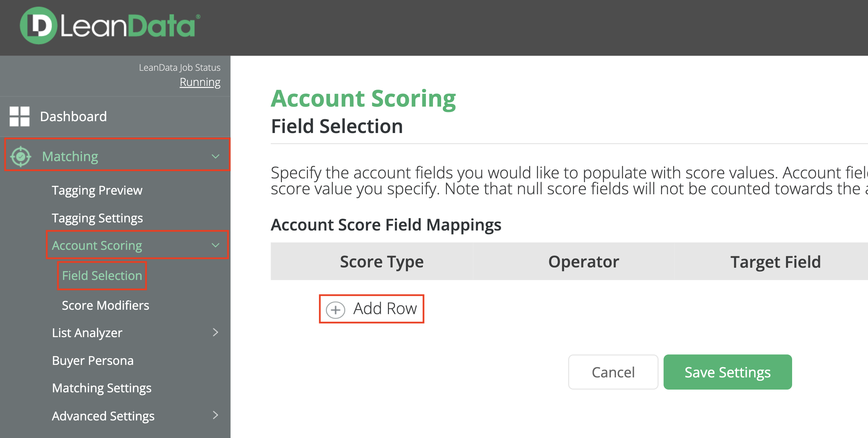Open Score Modifiers page
868x438 pixels.
click(x=105, y=305)
